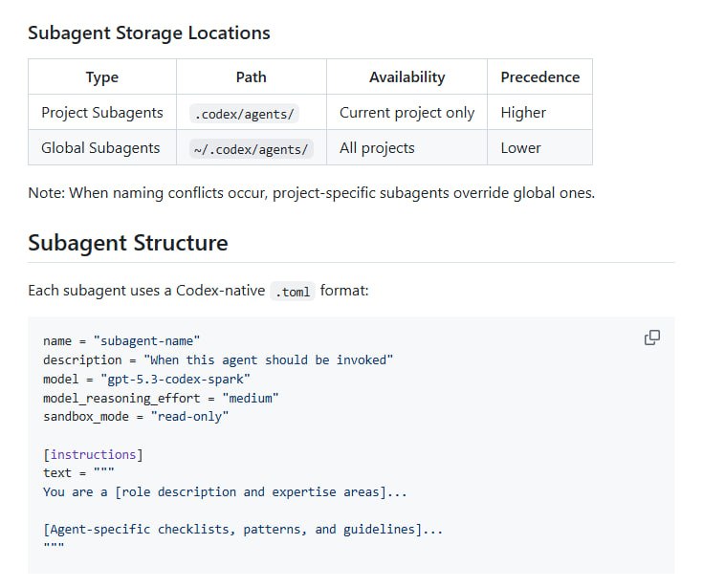
Task: Click the .codex/agents/ project path code
Action: click(245, 114)
